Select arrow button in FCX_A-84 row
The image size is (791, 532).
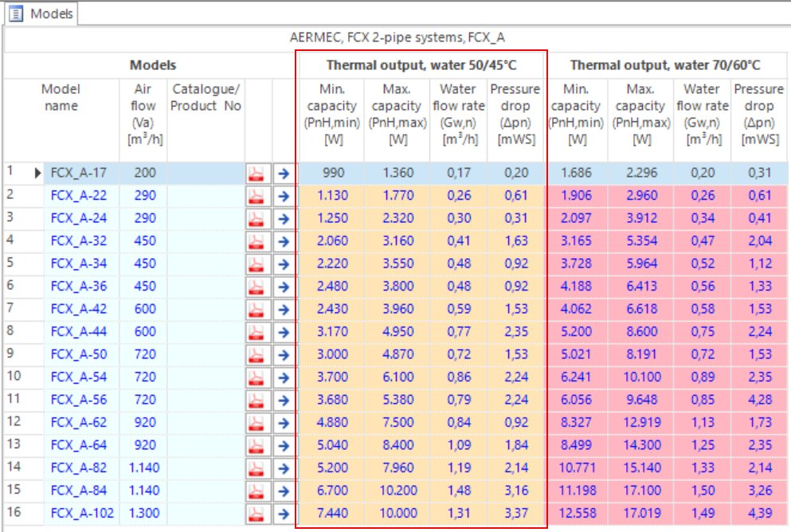283,492
